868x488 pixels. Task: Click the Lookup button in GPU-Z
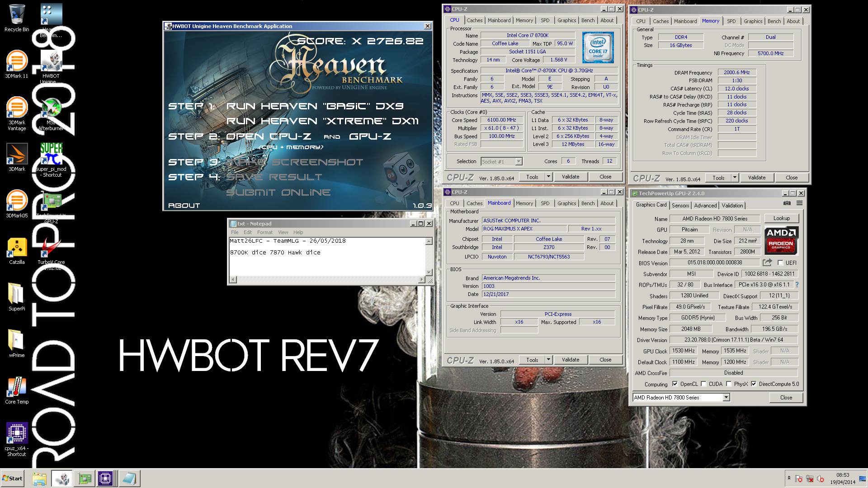tap(781, 218)
